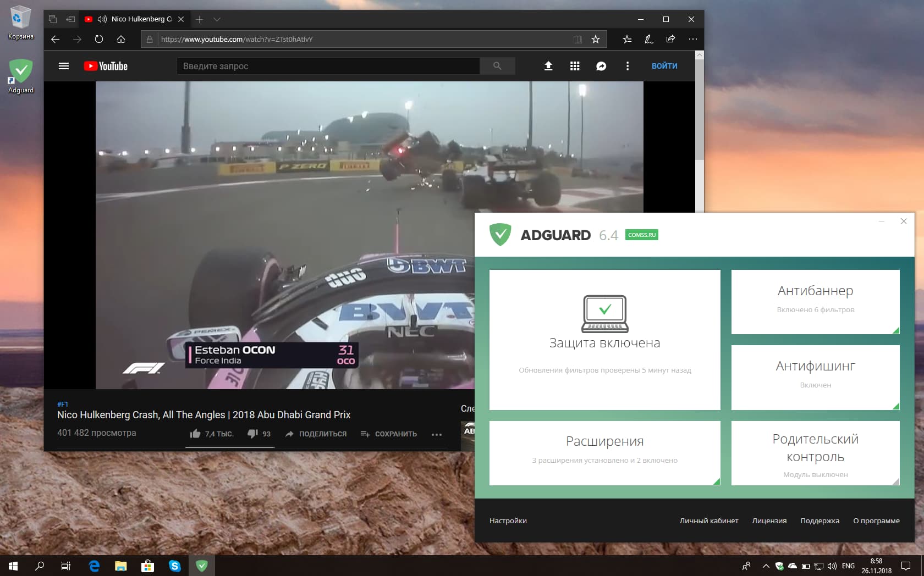This screenshot has width=924, height=576.
Task: Click the video player frame
Action: tap(285, 235)
